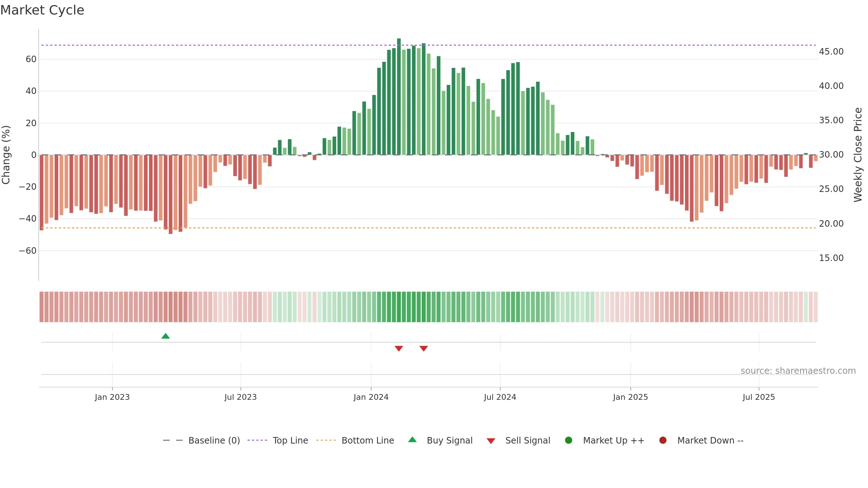This screenshot has height=488, width=868.
Task: Click the orange dotted bottom line
Action: coord(429,228)
